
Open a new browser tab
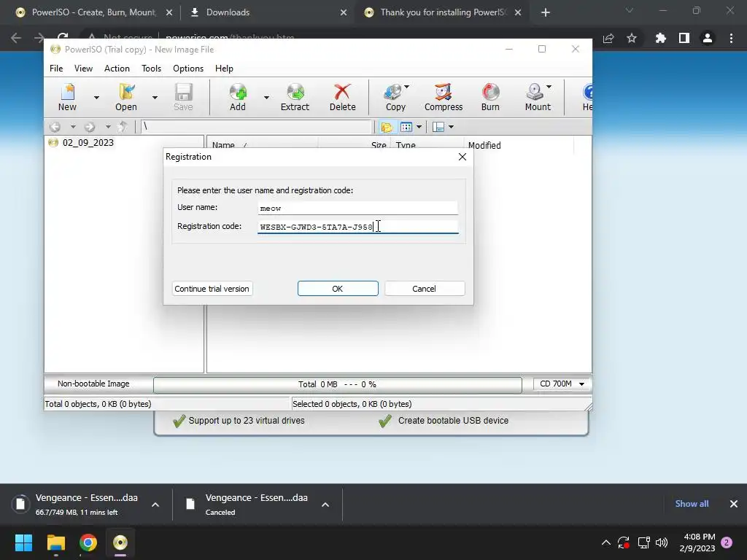tap(546, 13)
